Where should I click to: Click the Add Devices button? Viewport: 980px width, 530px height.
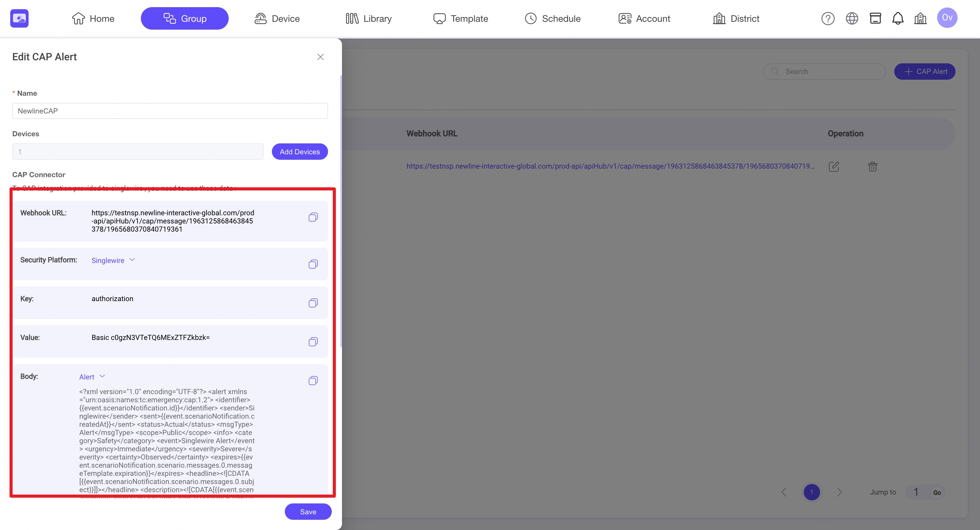299,152
